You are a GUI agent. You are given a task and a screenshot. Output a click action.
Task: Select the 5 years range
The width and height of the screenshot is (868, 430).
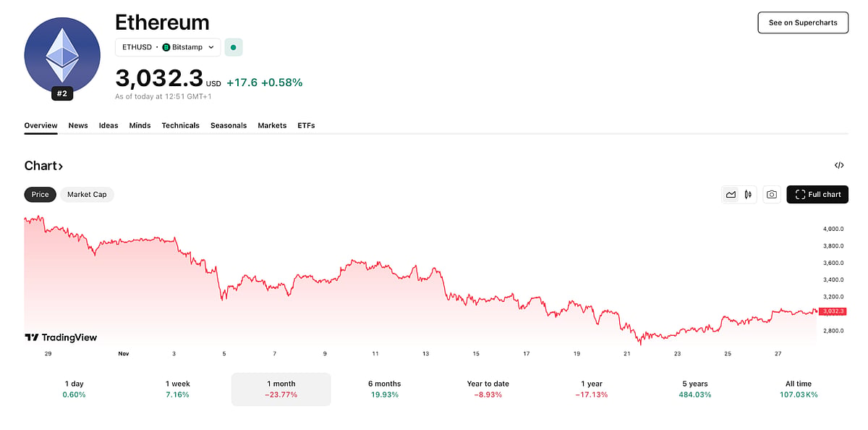695,389
